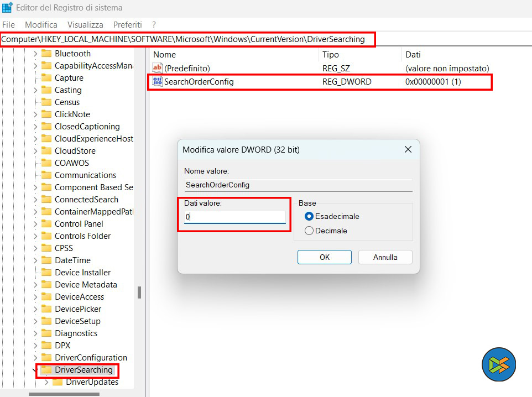The width and height of the screenshot is (532, 397).
Task: Close the Modifica valore DWORD dialog
Action: click(408, 150)
